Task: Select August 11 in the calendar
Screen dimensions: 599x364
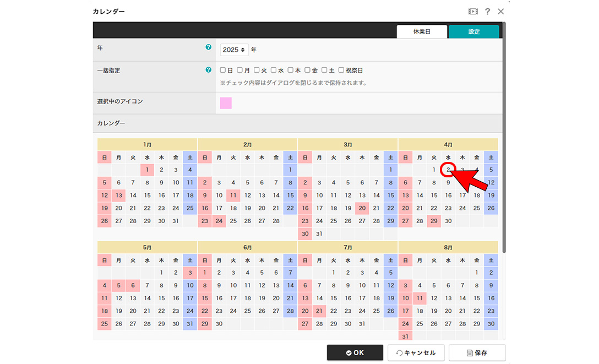Action: tap(420, 298)
